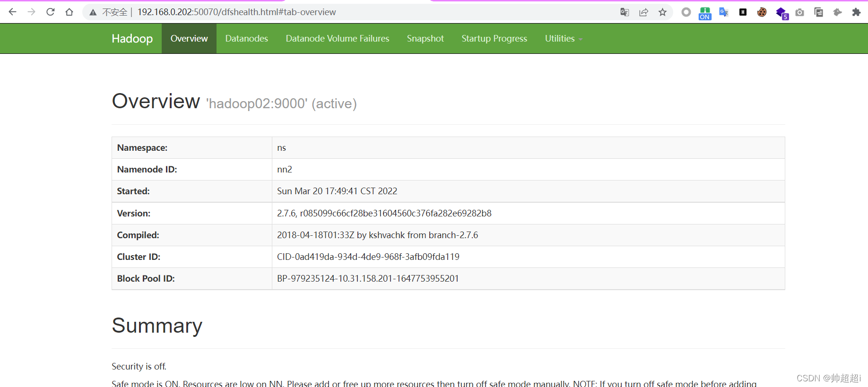The height and width of the screenshot is (387, 868).
Task: Open the camera screenshot extension icon
Action: [799, 12]
